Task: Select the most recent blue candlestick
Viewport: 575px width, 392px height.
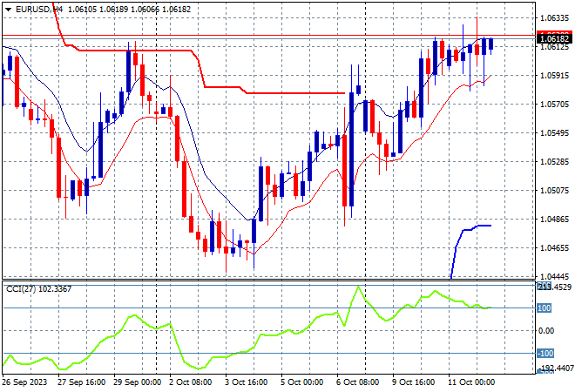Action: click(x=491, y=44)
